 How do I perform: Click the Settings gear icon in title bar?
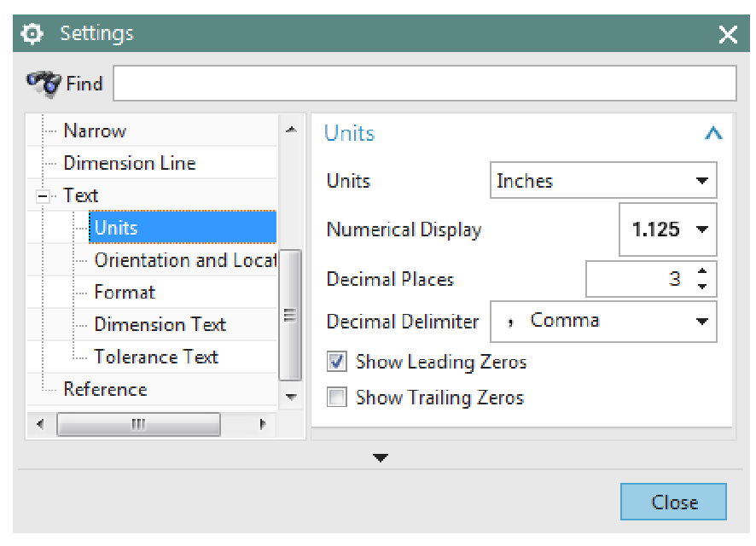[32, 34]
